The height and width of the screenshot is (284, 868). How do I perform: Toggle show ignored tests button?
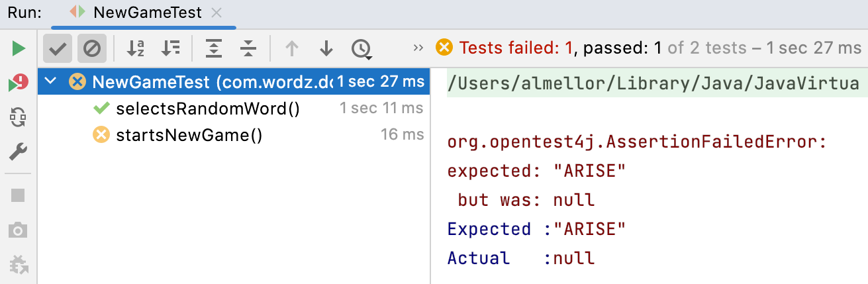pos(92,48)
